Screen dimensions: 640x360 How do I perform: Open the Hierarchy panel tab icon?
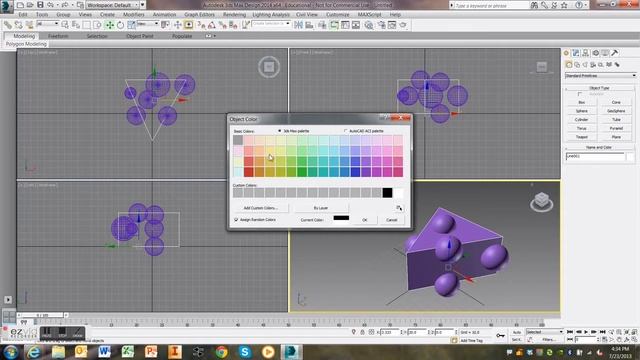point(586,53)
